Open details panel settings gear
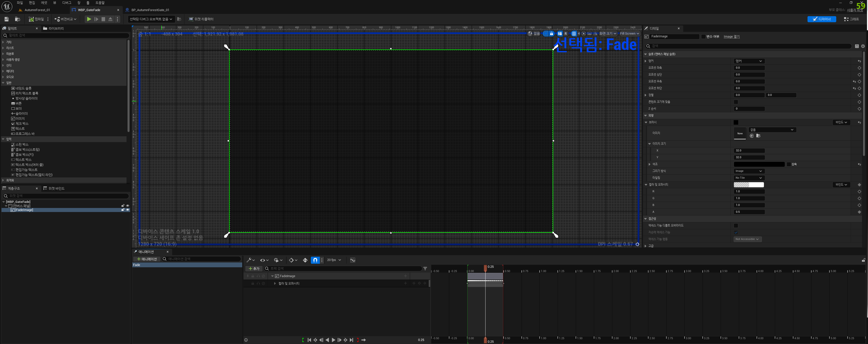 point(863,46)
